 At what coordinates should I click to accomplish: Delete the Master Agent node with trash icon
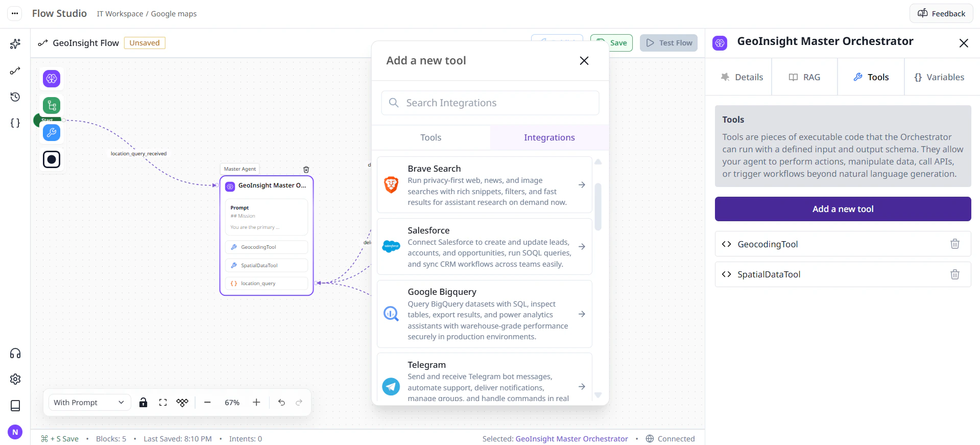(306, 170)
